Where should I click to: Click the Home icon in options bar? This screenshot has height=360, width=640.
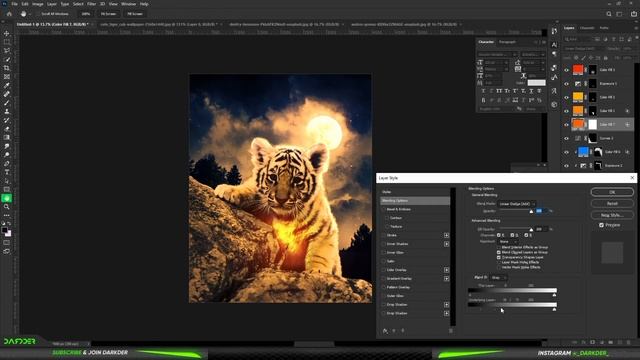tap(9, 14)
